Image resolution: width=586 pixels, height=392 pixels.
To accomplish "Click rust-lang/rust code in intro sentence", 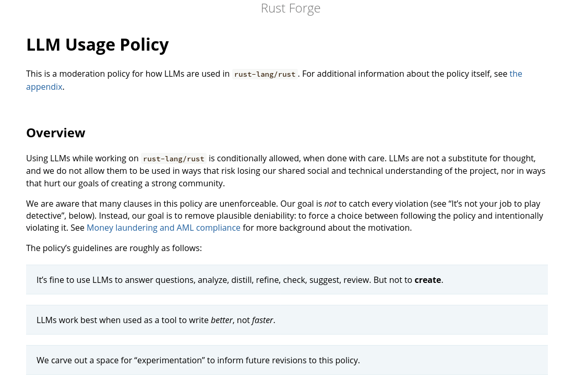I will [265, 74].
